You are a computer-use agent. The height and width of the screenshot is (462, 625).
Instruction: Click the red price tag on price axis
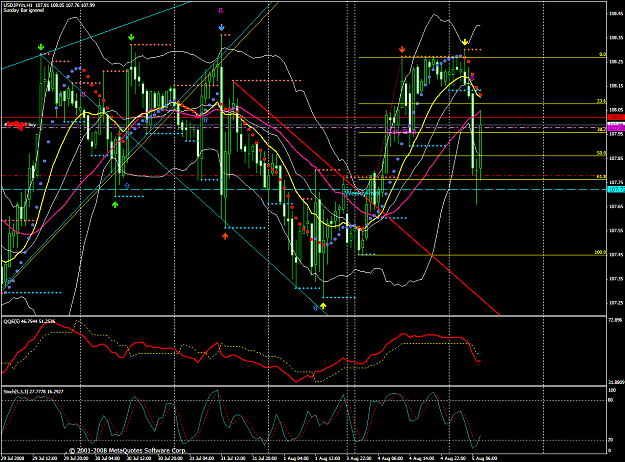tap(616, 117)
